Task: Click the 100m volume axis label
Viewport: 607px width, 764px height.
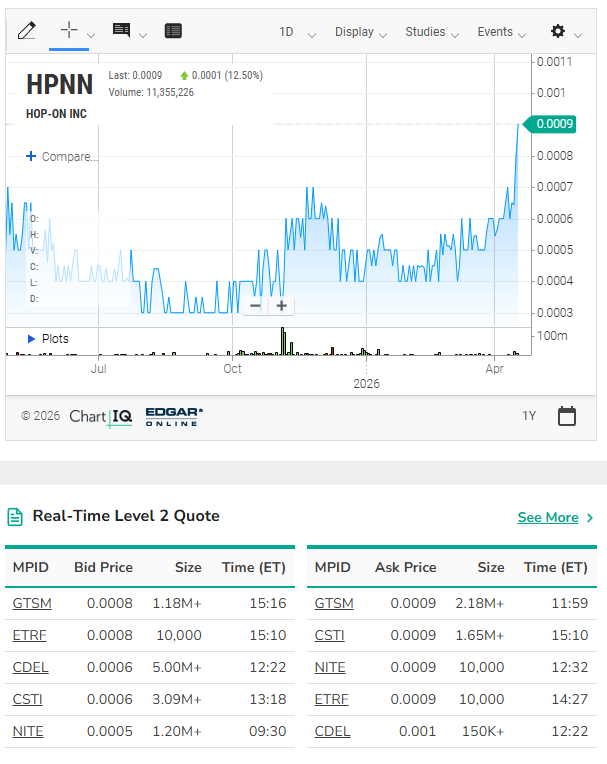Action: [552, 336]
